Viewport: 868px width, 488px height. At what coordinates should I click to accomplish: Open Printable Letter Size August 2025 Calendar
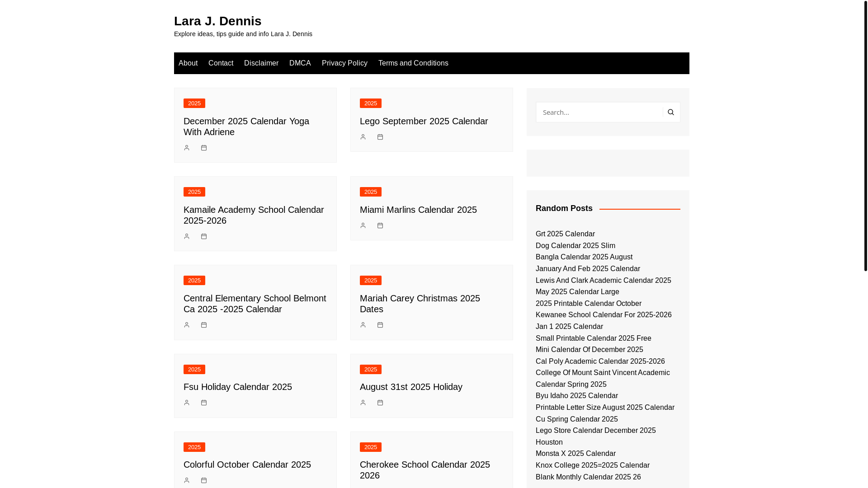(x=605, y=408)
